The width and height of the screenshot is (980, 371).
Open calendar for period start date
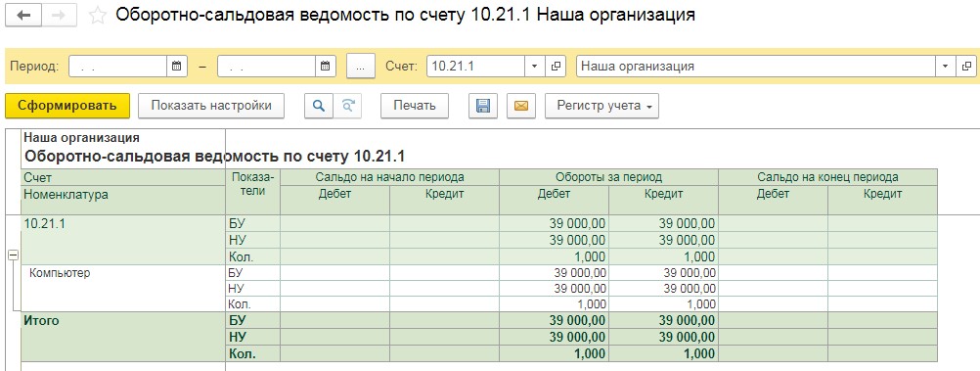click(177, 66)
